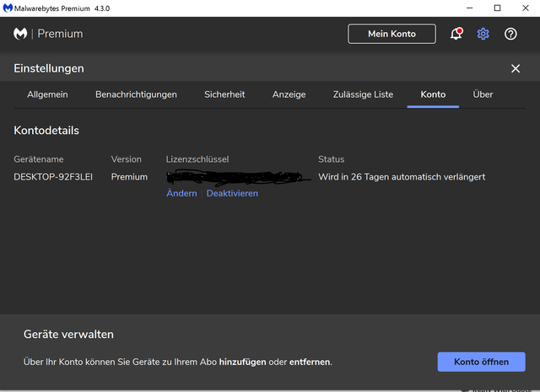Image resolution: width=540 pixels, height=392 pixels.
Task: Close the Einstellungen panel with X
Action: point(516,68)
